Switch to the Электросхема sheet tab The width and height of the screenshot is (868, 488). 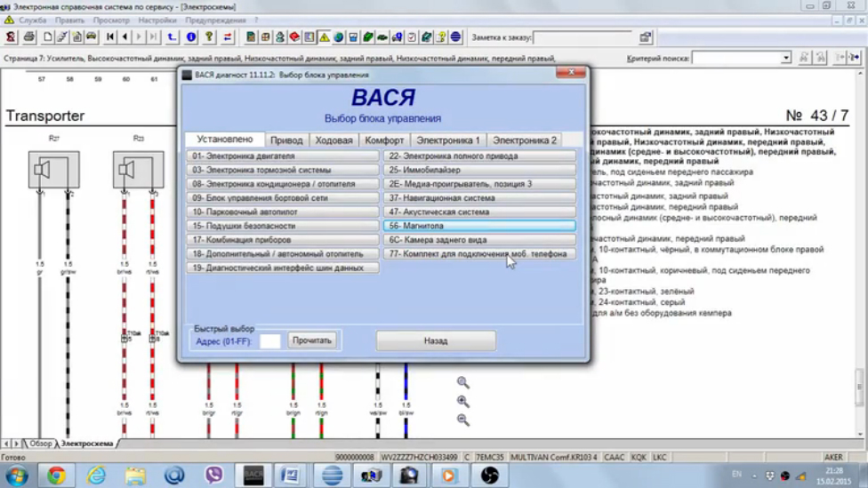pyautogui.click(x=87, y=444)
